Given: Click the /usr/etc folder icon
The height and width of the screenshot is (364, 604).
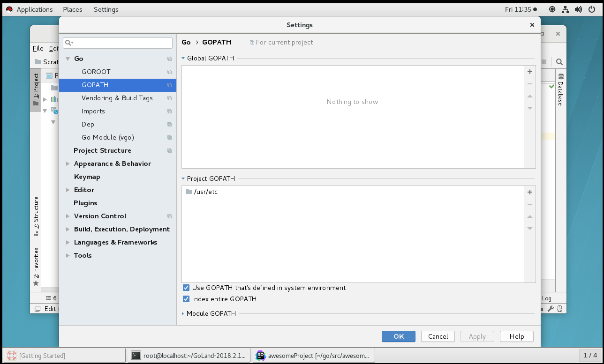Looking at the screenshot, I should 189,192.
